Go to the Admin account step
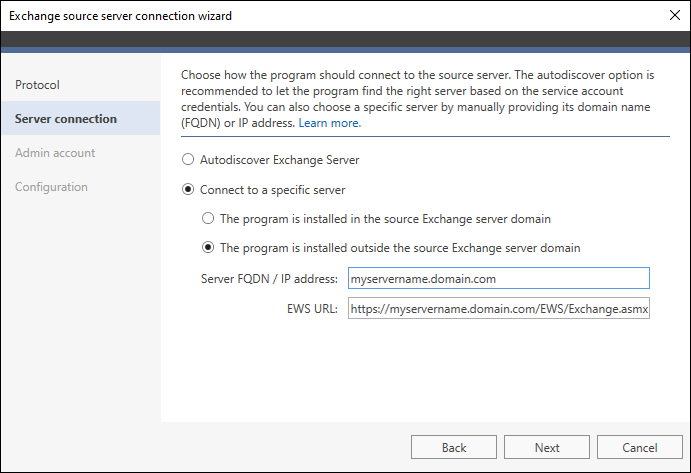The width and height of the screenshot is (691, 473). [x=55, y=153]
